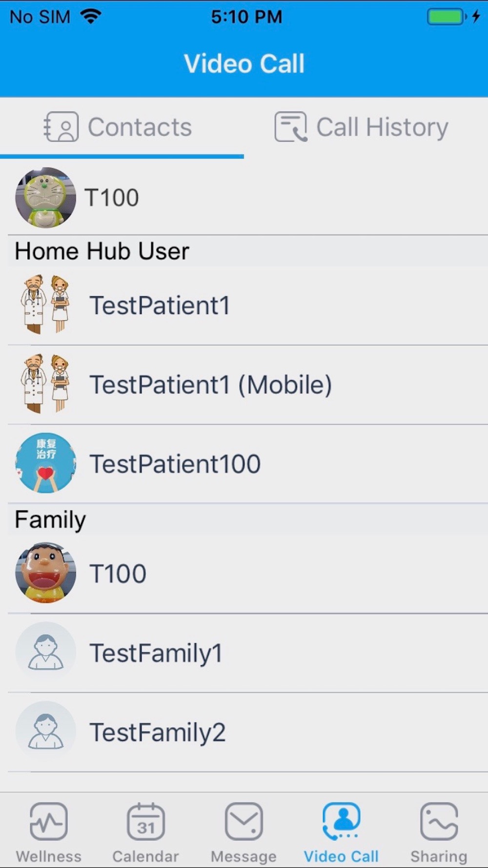Open the Sharing tab icon
Image resolution: width=488 pixels, height=868 pixels.
pos(439,821)
